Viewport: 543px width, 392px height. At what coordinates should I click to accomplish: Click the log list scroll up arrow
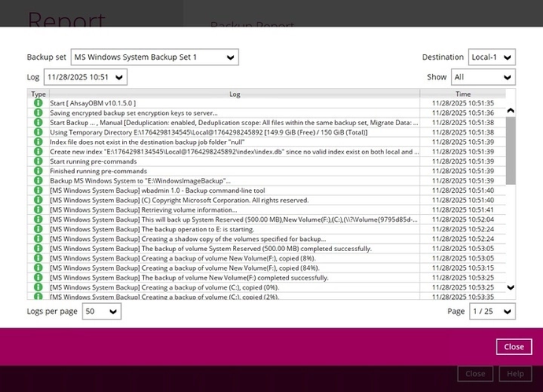[511, 111]
